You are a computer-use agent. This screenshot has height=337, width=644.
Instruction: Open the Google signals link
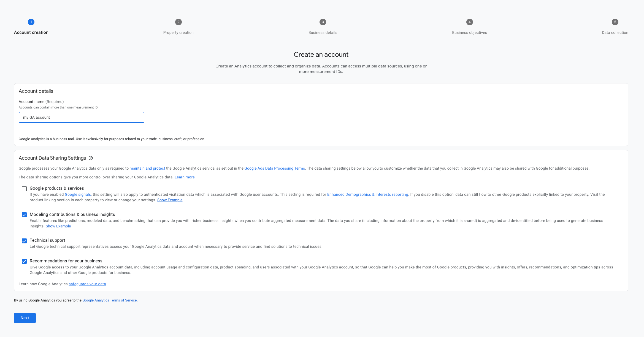(x=77, y=194)
